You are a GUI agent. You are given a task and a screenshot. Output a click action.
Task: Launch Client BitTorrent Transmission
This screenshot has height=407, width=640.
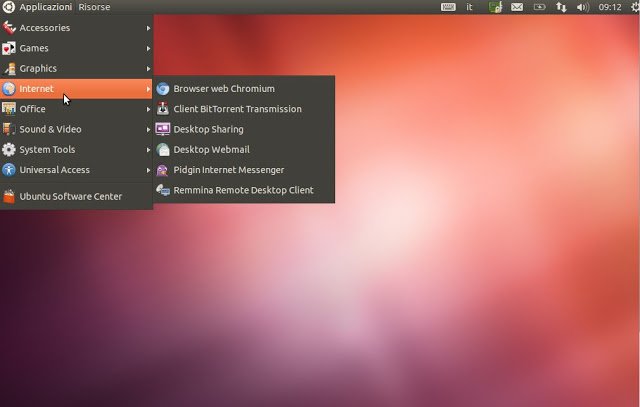click(x=244, y=109)
